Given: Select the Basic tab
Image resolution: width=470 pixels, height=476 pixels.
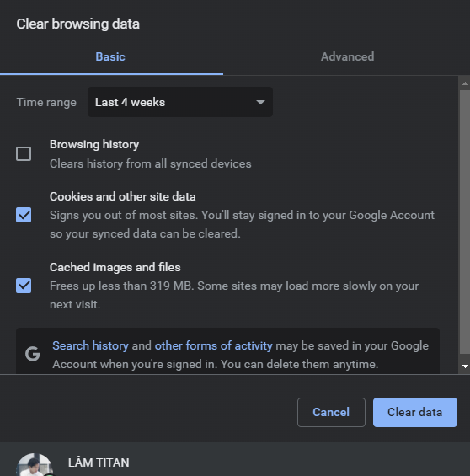Looking at the screenshot, I should 110,56.
